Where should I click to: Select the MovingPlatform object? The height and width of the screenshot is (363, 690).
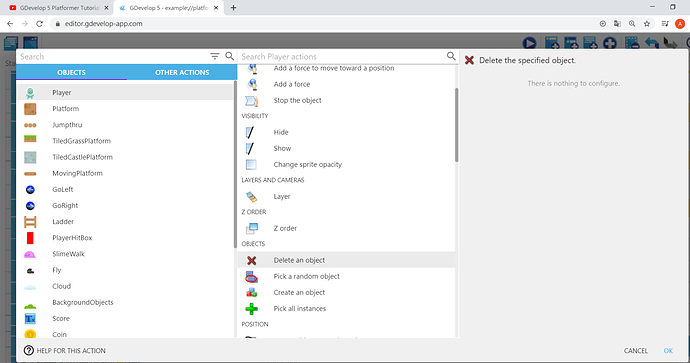(125, 173)
